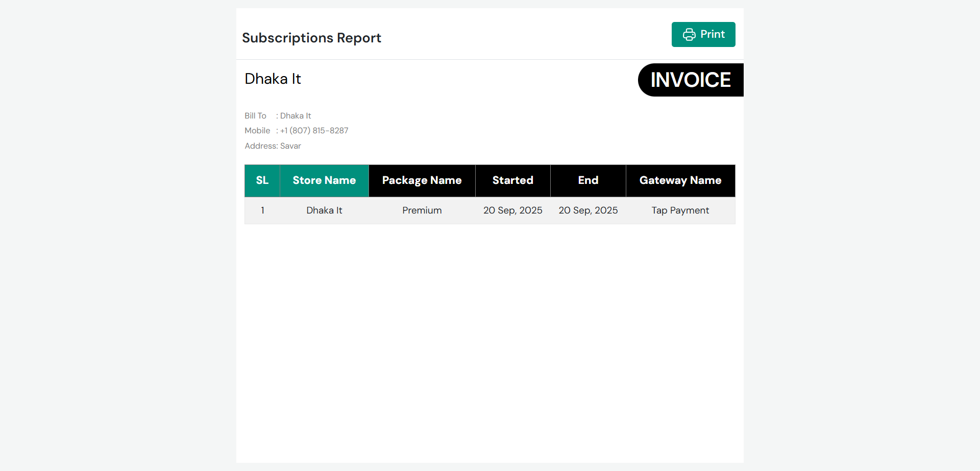The image size is (980, 471).
Task: Select the large Dhaka It company title
Action: point(273,79)
